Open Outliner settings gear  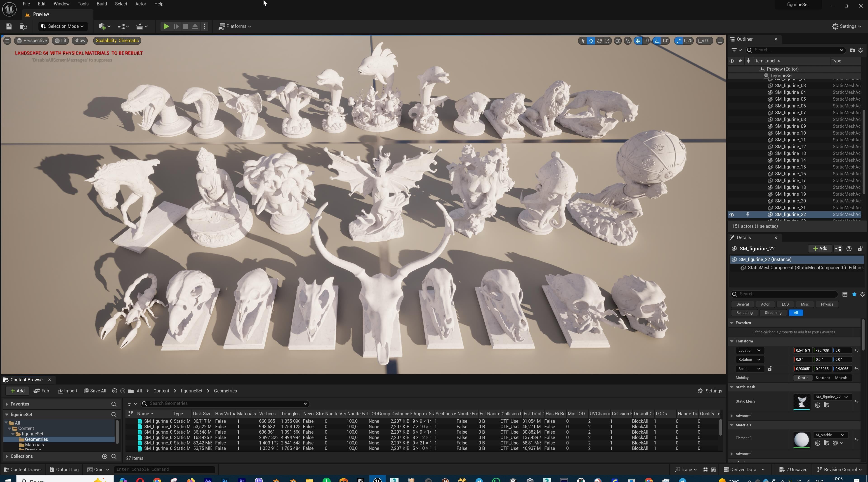(x=861, y=50)
